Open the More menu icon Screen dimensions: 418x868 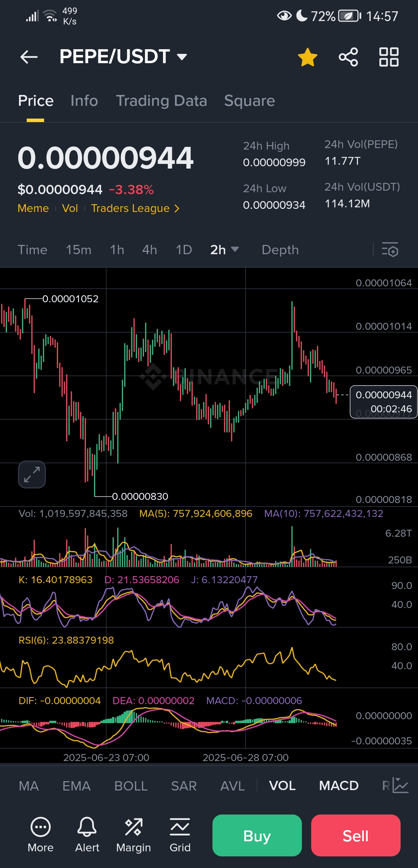[41, 835]
